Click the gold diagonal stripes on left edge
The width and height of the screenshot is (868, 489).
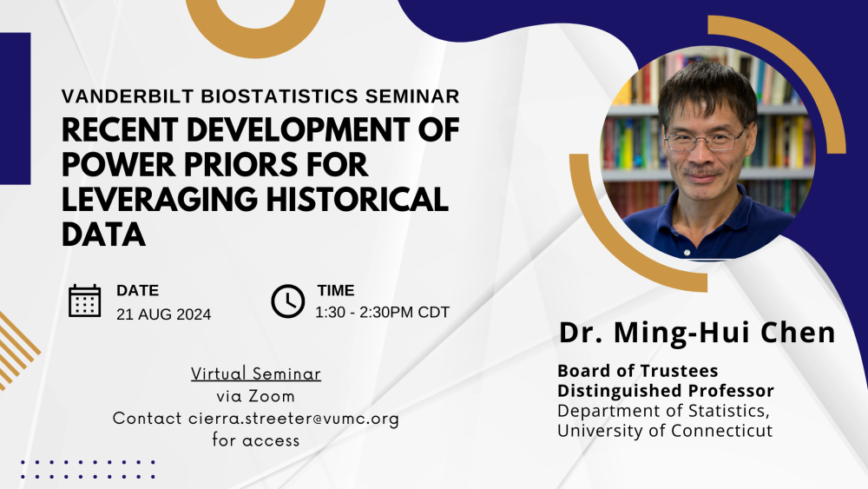pyautogui.click(x=16, y=349)
